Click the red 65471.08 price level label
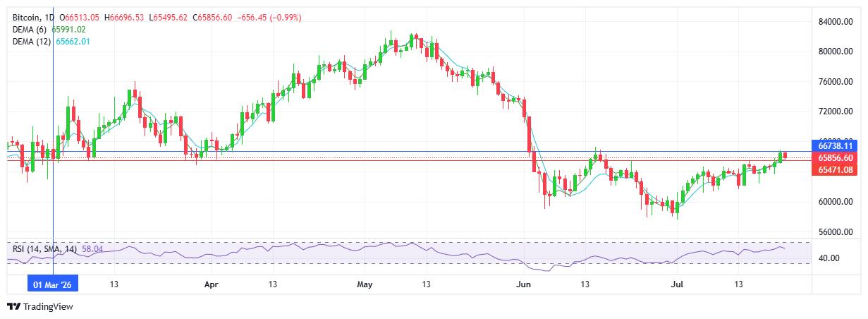868x319 pixels. pyautogui.click(x=836, y=170)
